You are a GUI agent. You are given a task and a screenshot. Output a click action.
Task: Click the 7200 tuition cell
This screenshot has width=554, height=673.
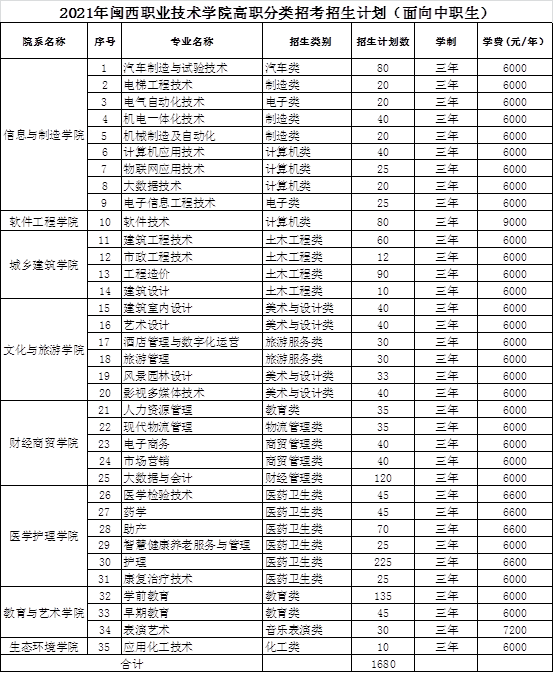click(515, 630)
